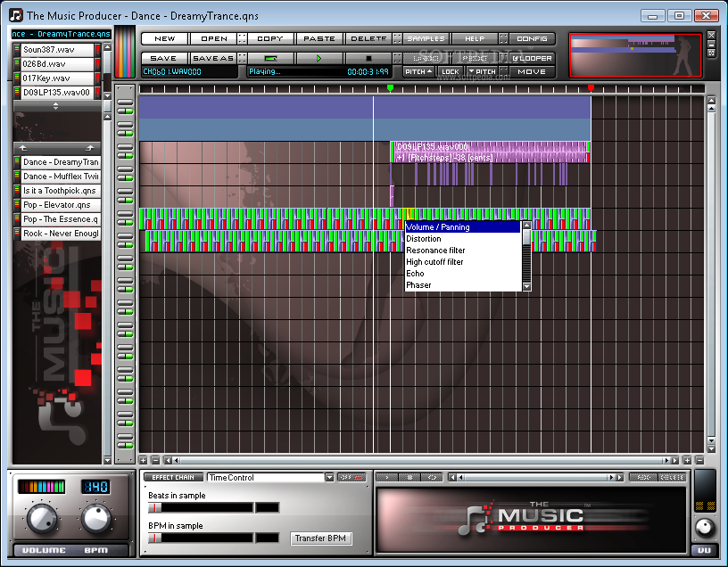Start playback with the green play button
The height and width of the screenshot is (567, 728).
coord(318,59)
